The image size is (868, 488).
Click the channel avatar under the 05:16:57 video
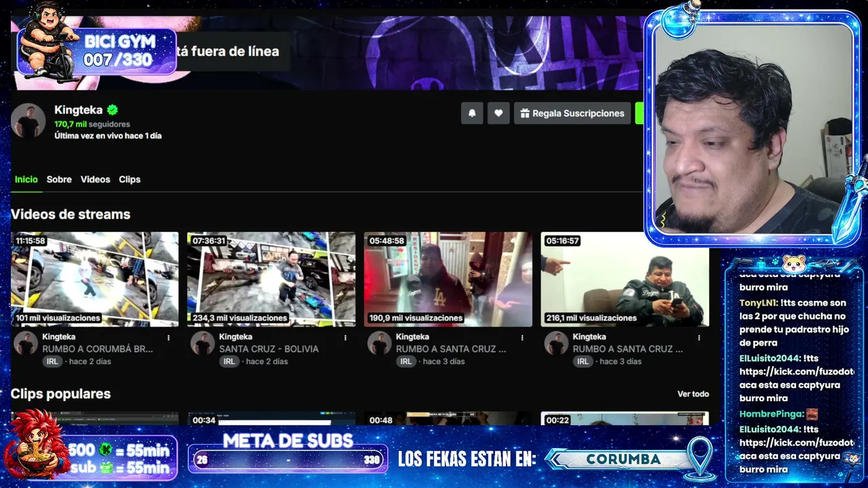[556, 343]
